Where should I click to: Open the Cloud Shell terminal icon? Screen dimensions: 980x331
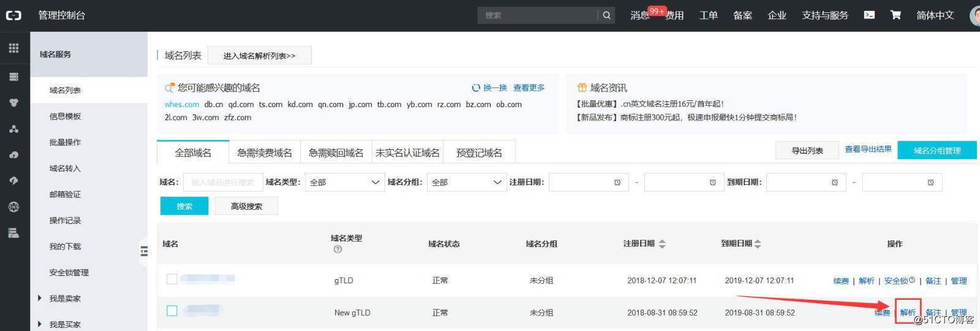point(869,15)
